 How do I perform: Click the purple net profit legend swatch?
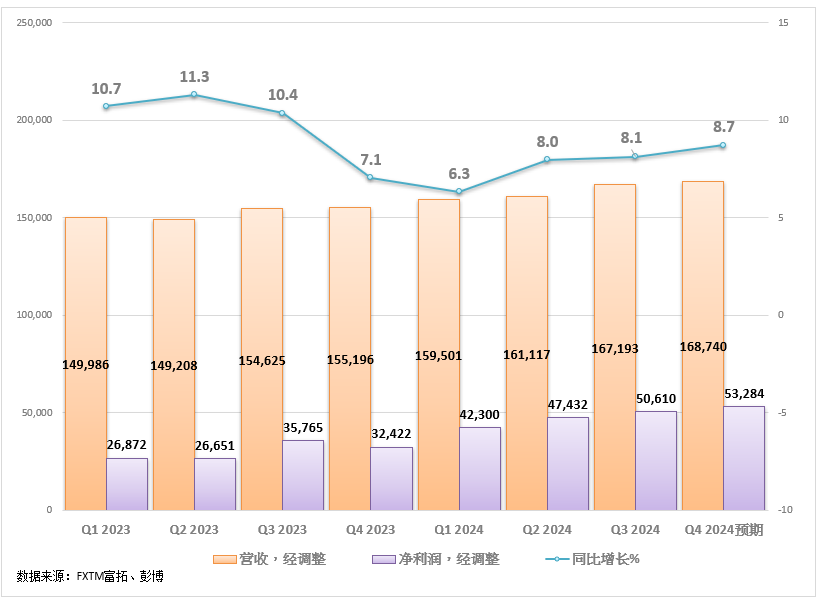tap(383, 559)
